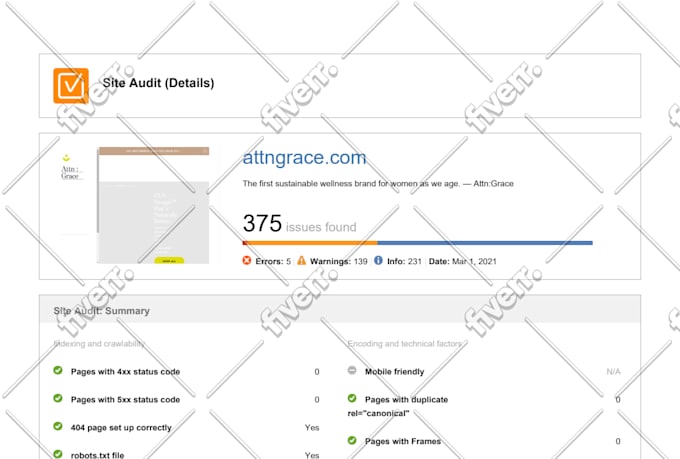680x459 pixels.
Task: Click the green check beside Pages with 4xx
Action: click(x=58, y=370)
